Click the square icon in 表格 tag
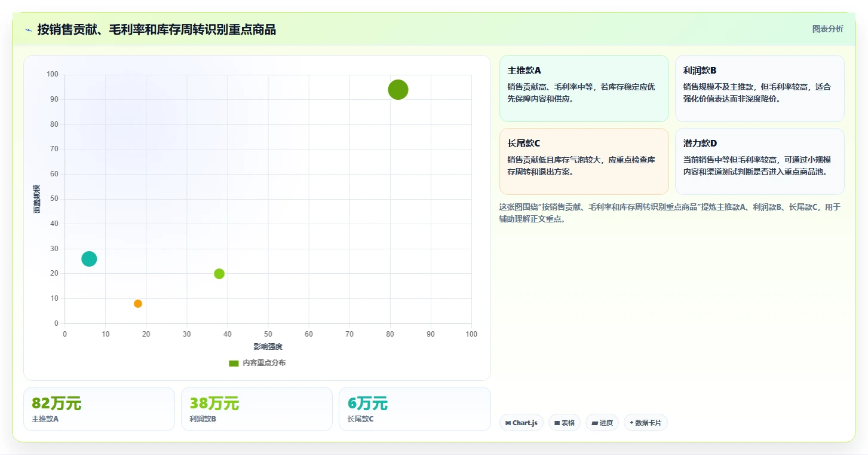Screen dimensions: 868x455 pyautogui.click(x=557, y=423)
